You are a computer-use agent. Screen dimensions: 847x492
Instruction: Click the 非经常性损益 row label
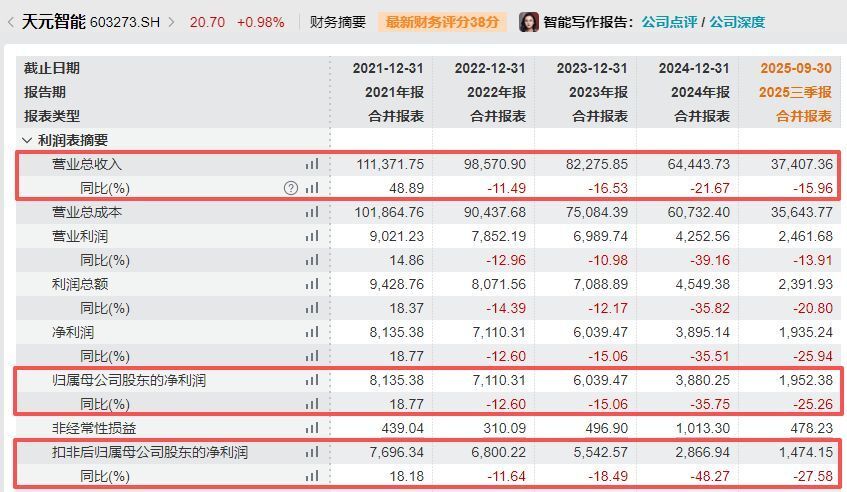(94, 428)
